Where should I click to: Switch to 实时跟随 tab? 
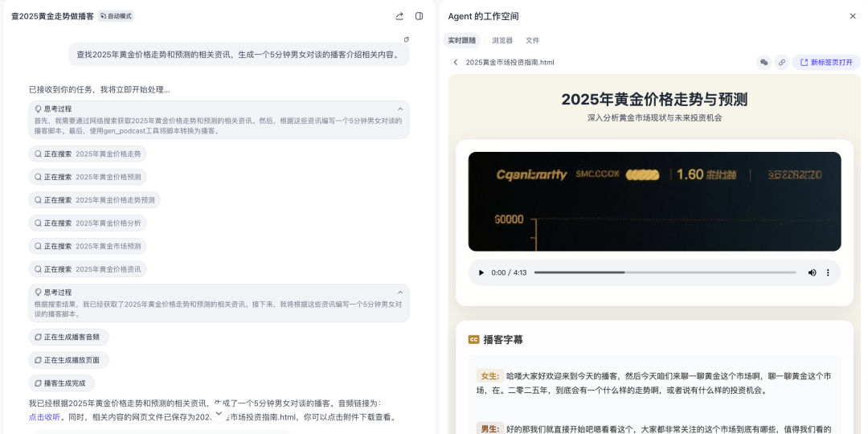(461, 40)
